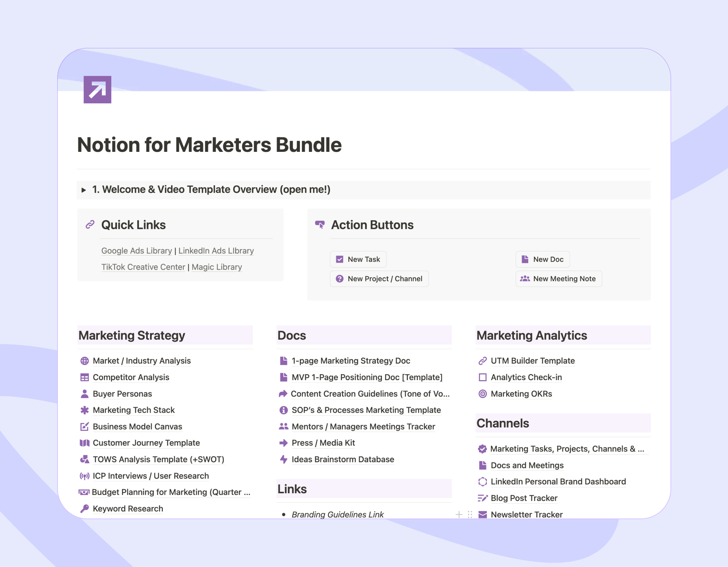The height and width of the screenshot is (567, 728).
Task: Open Analytics Check-in page
Action: pyautogui.click(x=526, y=377)
